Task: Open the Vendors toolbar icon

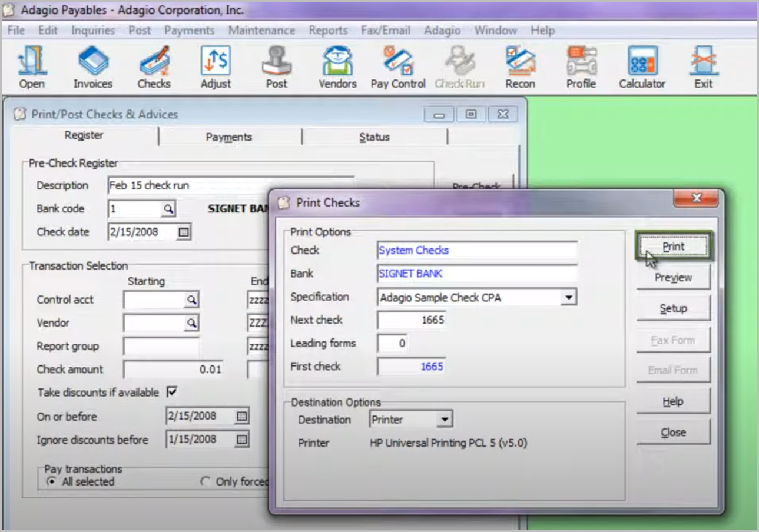Action: click(x=337, y=68)
